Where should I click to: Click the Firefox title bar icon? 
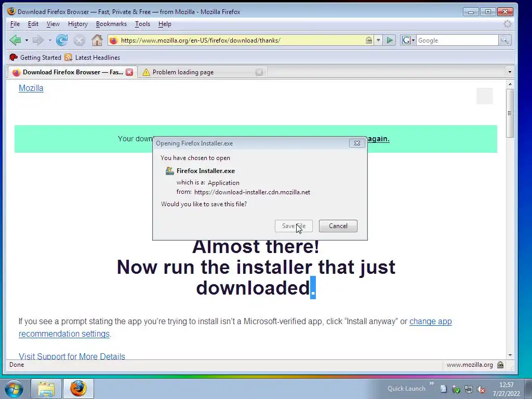click(11, 11)
